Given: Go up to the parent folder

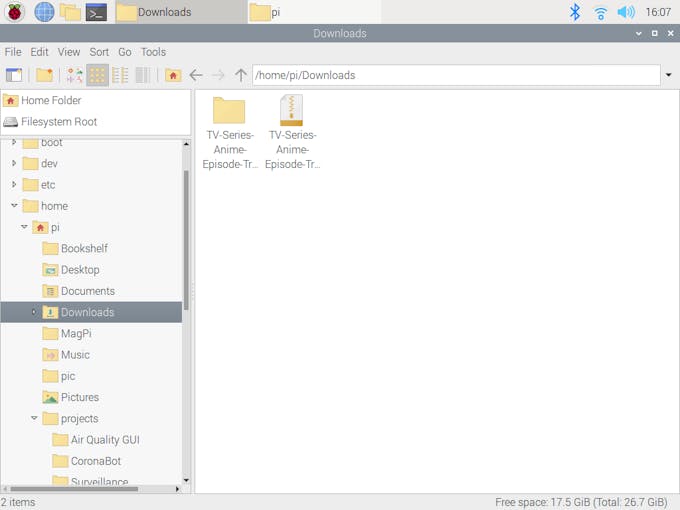Looking at the screenshot, I should (x=241, y=75).
